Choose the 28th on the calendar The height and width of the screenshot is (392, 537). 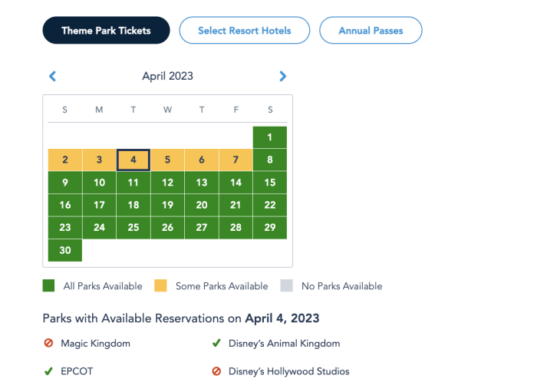[x=236, y=228]
